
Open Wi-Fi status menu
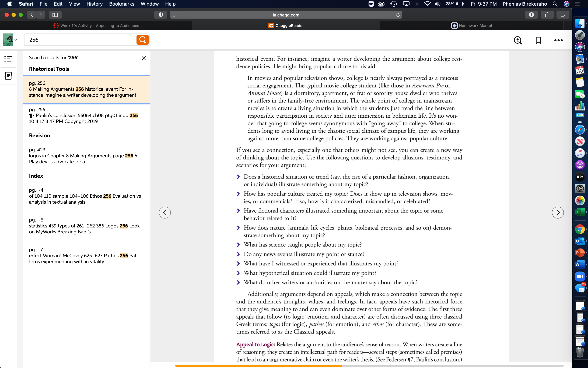427,4
